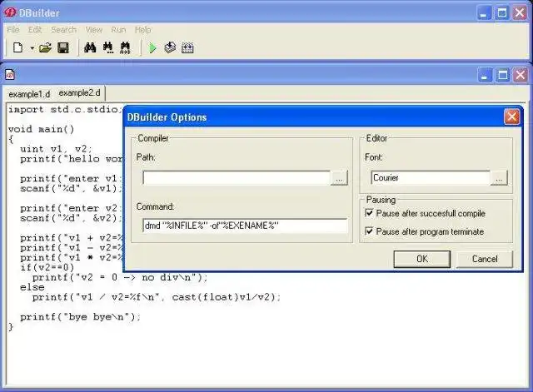This screenshot has width=533, height=392.
Task: Maximize the editor child window
Action: tap(503, 75)
